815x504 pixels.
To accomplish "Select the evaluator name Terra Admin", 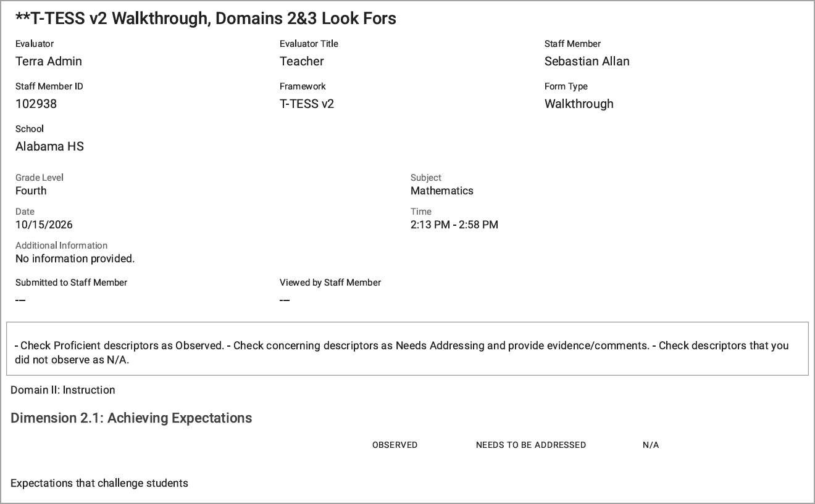I will pyautogui.click(x=49, y=61).
